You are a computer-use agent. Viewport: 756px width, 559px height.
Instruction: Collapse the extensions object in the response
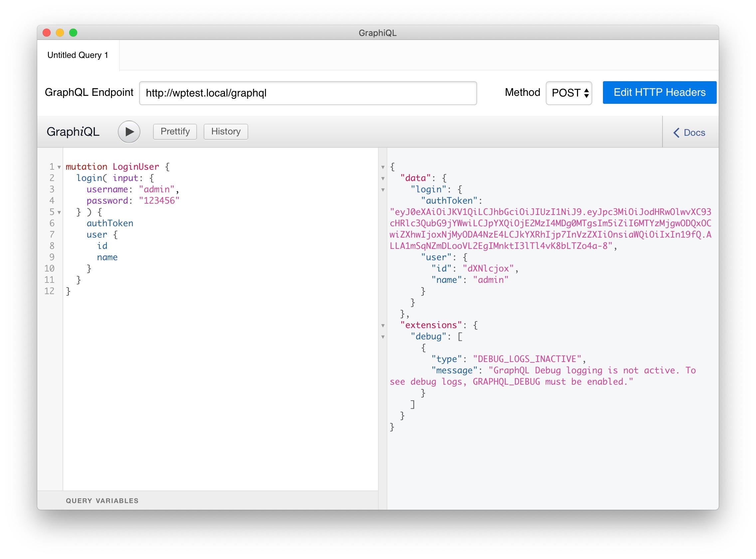click(x=383, y=325)
